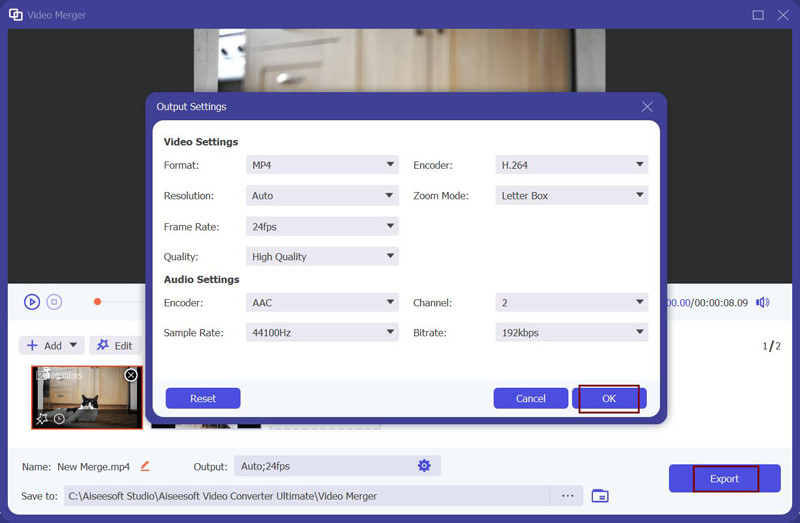Select the cat video clip thumbnail
Viewport: 800px width, 523px height.
(x=87, y=397)
